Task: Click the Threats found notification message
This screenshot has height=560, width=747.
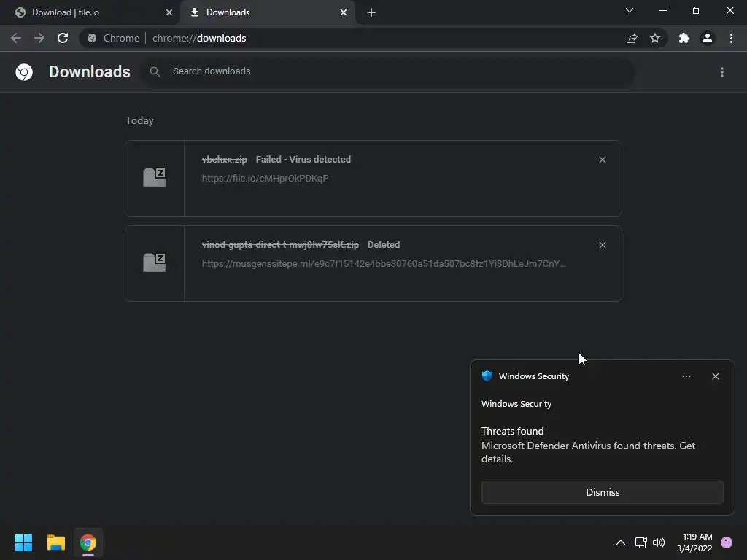Action: click(x=589, y=445)
